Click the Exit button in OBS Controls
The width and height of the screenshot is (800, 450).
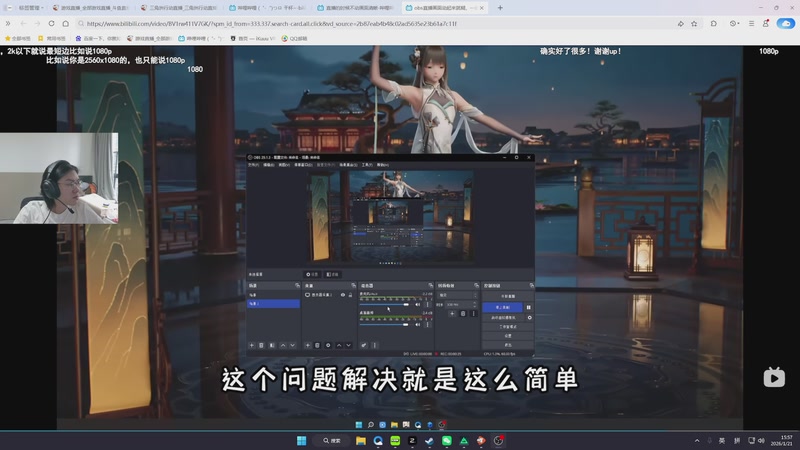[x=508, y=345]
